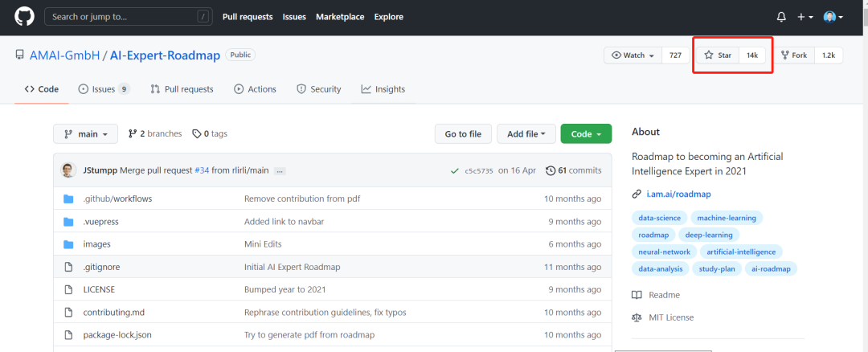Open Pull requests in top navigation
The width and height of the screenshot is (868, 352).
tap(248, 17)
